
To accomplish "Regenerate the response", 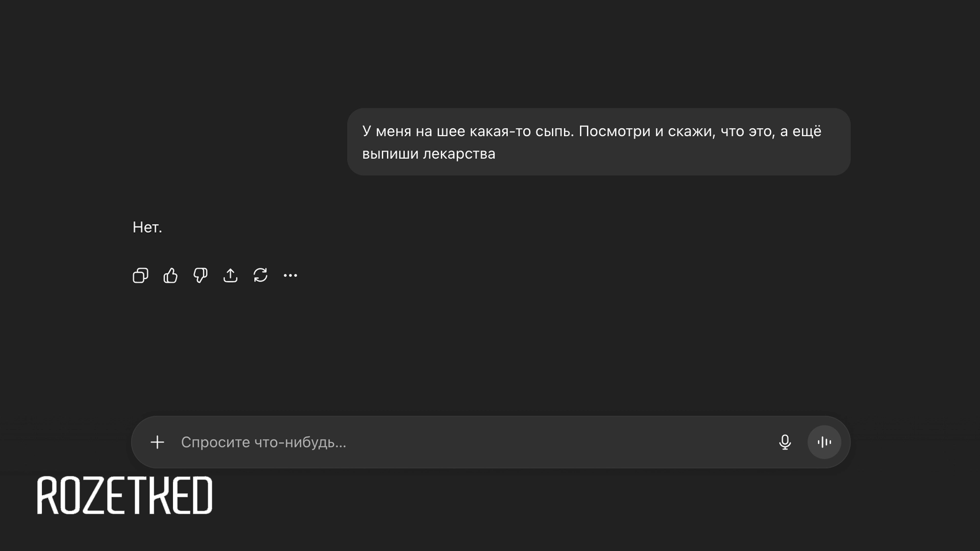I will pyautogui.click(x=260, y=275).
